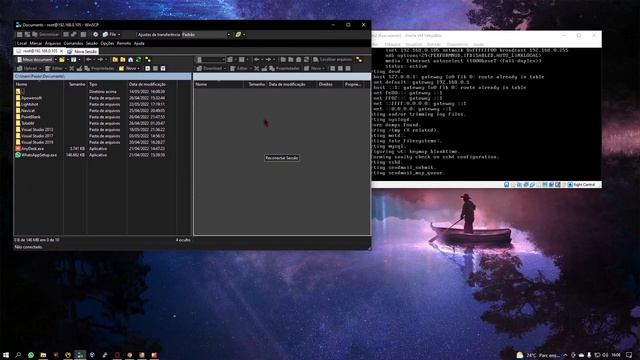This screenshot has width=640, height=360.
Task: Open the Arquivos menu
Action: click(53, 43)
